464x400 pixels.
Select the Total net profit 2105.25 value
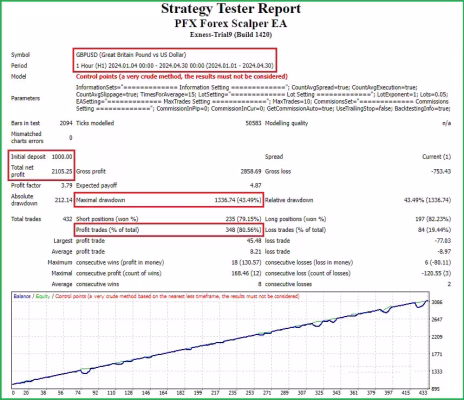click(62, 171)
